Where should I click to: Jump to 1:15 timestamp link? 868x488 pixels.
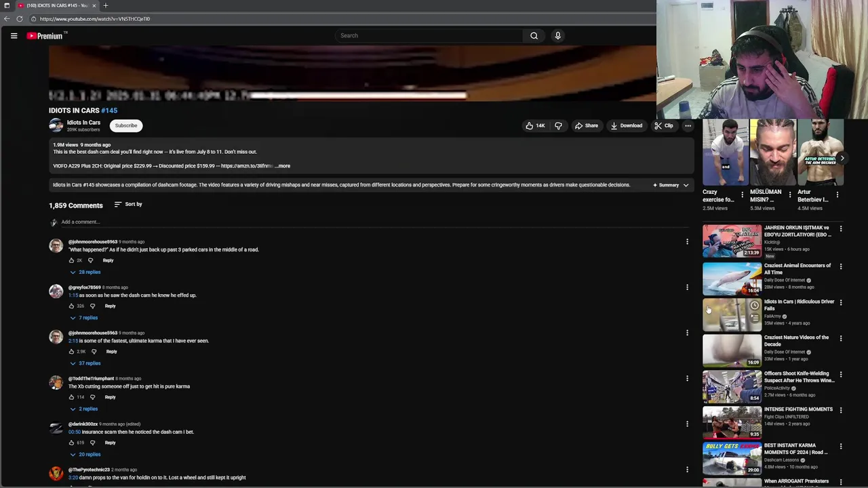pos(73,296)
